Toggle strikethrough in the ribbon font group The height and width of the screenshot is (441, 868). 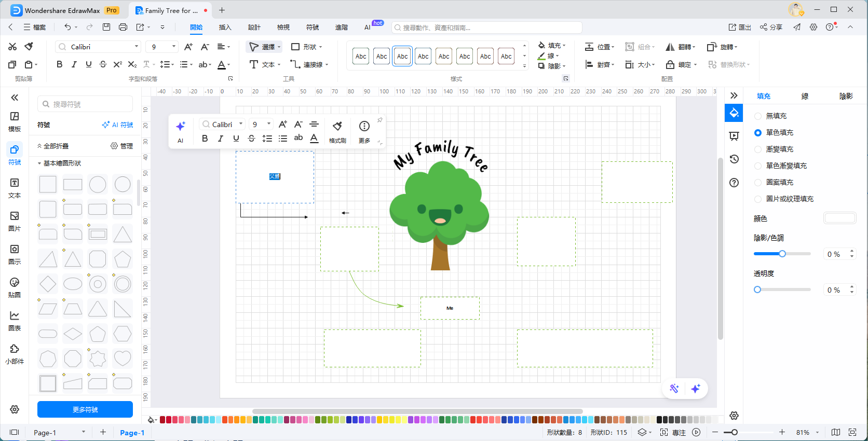tap(103, 64)
